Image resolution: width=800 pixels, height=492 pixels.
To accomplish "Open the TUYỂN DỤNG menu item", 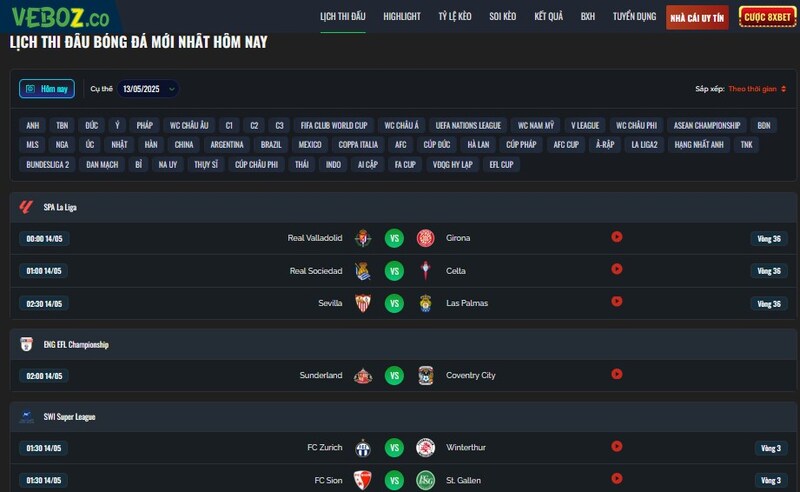I will [634, 16].
